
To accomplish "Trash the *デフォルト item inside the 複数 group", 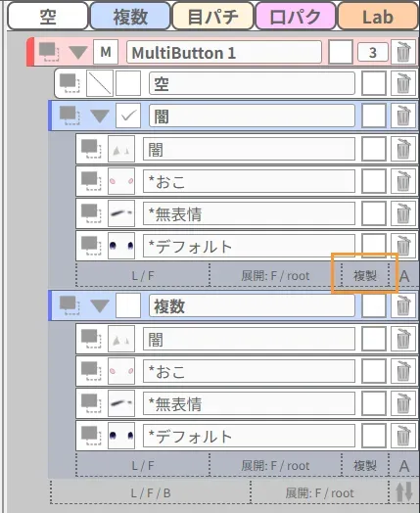I will pyautogui.click(x=403, y=436).
